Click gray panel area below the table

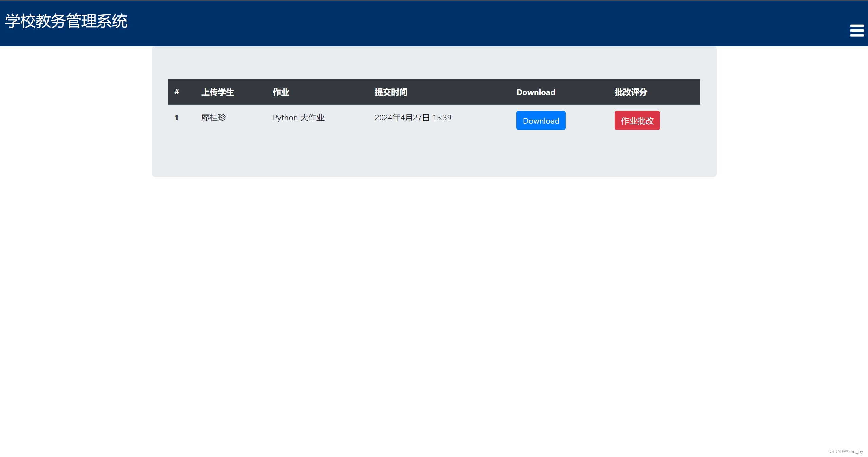(434, 156)
